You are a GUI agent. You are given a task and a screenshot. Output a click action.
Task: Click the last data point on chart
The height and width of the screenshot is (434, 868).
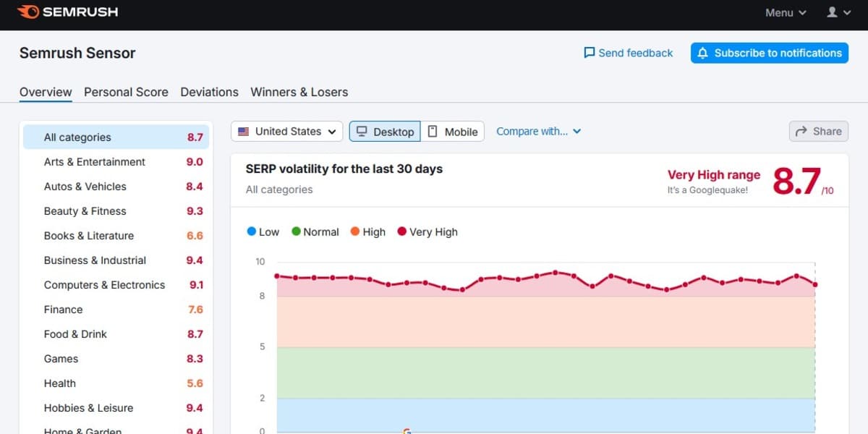tap(815, 284)
